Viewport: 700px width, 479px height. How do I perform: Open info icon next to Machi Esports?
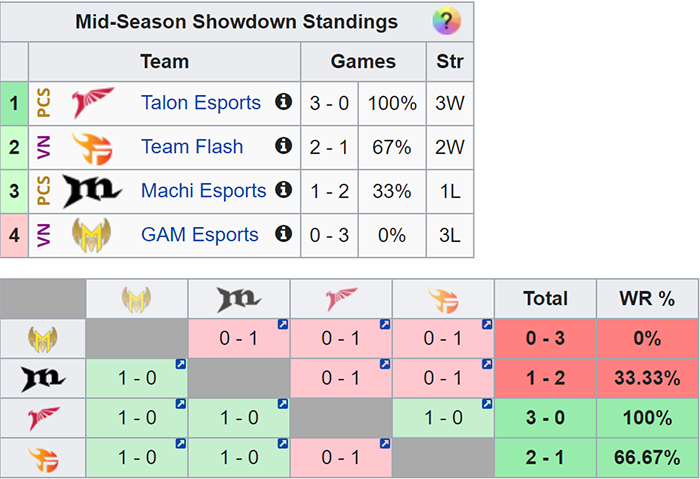[283, 189]
